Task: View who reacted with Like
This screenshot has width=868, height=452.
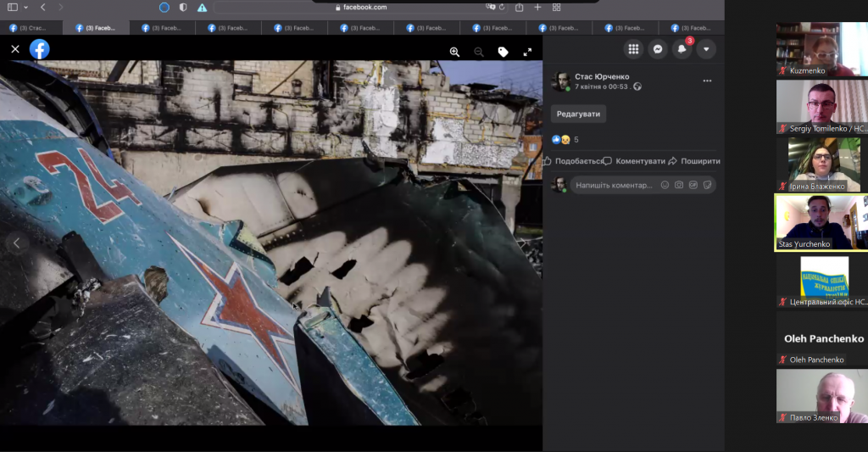Action: coord(556,140)
